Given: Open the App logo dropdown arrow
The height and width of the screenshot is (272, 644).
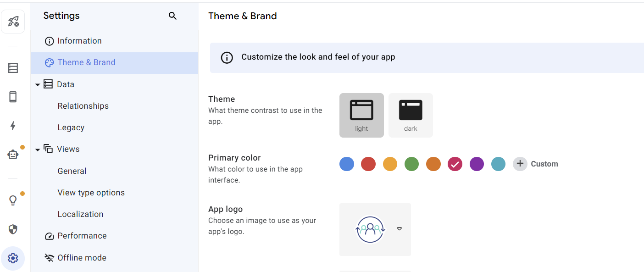Looking at the screenshot, I should tap(399, 229).
